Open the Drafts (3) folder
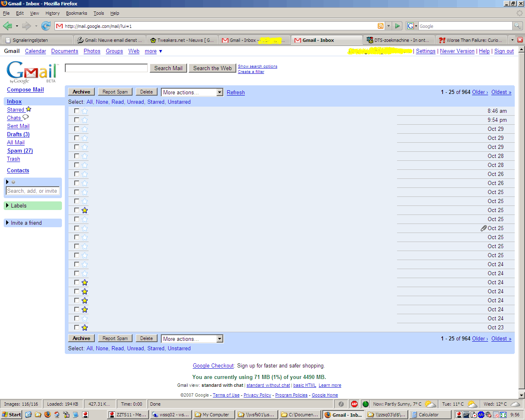The height and width of the screenshot is (420, 525). click(x=18, y=134)
